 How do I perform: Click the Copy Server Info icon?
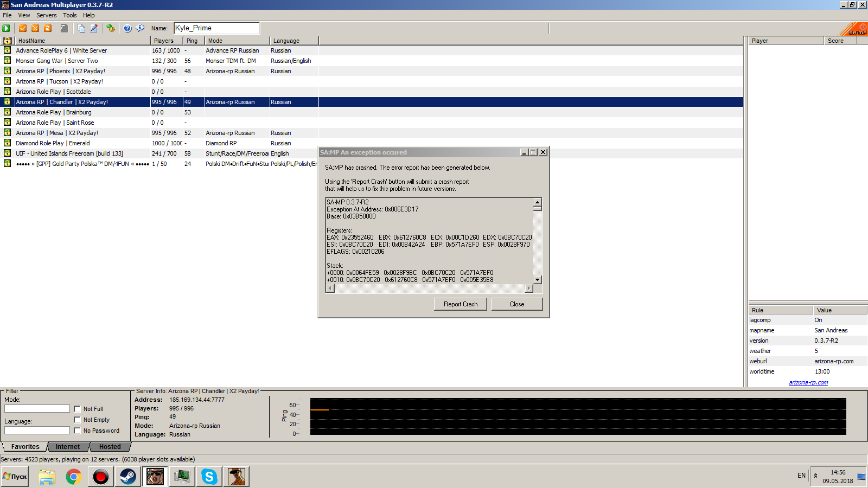coord(81,28)
